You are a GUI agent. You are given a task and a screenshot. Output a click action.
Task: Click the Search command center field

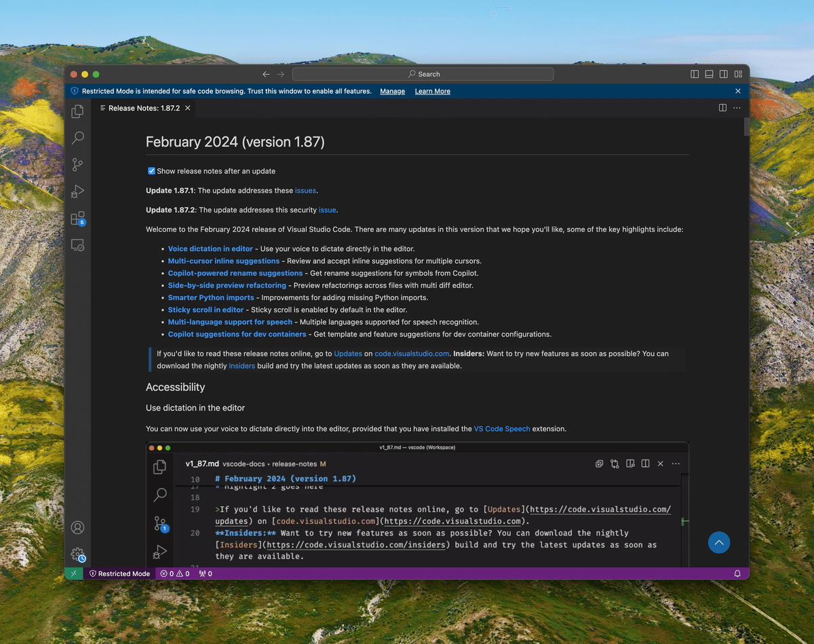(423, 74)
